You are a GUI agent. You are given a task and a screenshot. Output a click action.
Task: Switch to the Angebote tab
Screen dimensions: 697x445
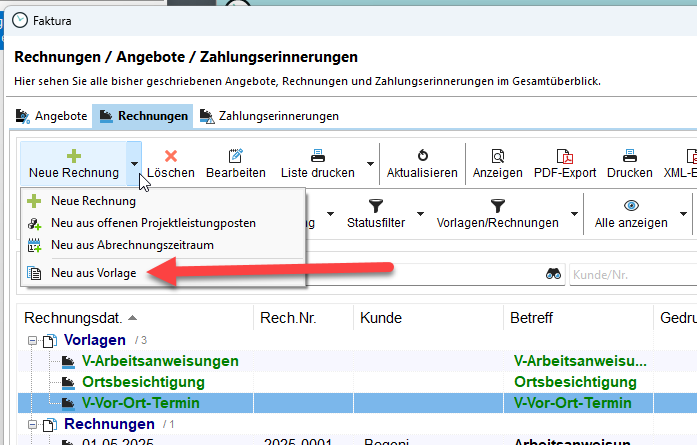click(52, 116)
